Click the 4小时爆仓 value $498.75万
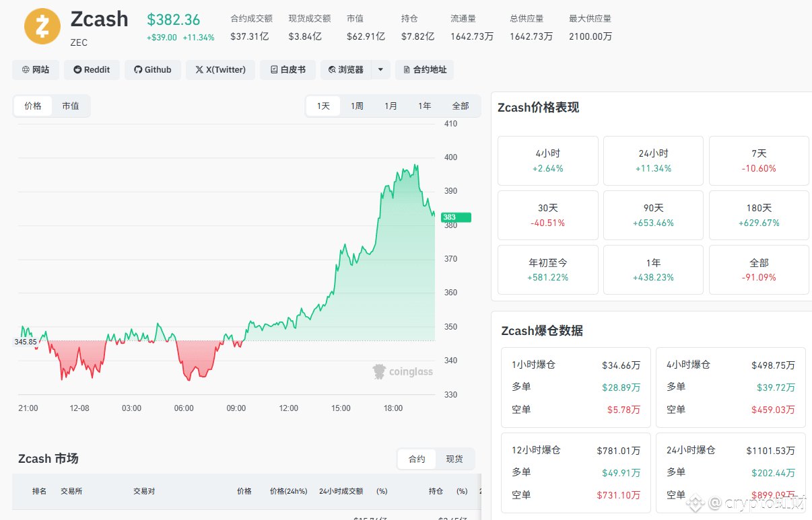Screen dimensions: 812x520 coord(773,365)
